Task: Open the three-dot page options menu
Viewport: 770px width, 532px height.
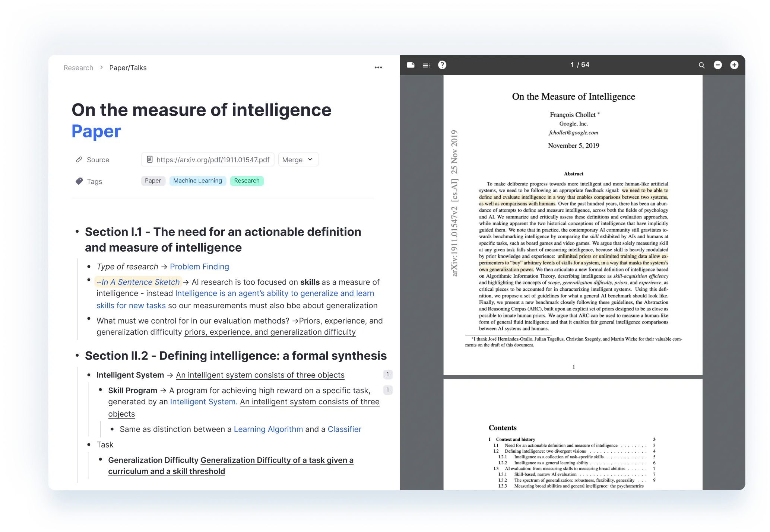Action: (x=378, y=67)
